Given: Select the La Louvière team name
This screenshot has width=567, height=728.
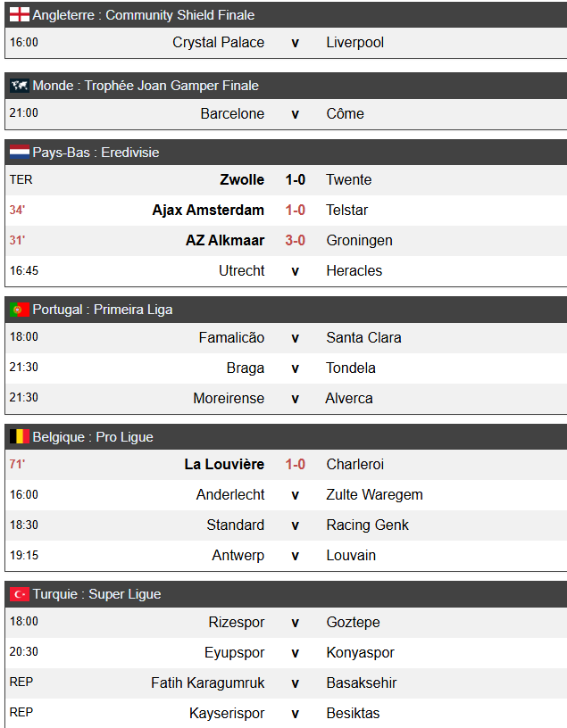Looking at the screenshot, I should 224,465.
